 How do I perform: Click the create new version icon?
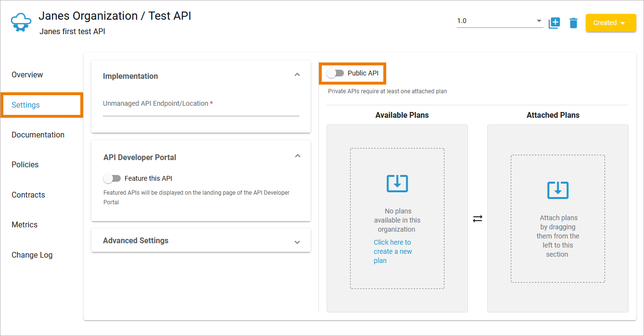coord(554,23)
